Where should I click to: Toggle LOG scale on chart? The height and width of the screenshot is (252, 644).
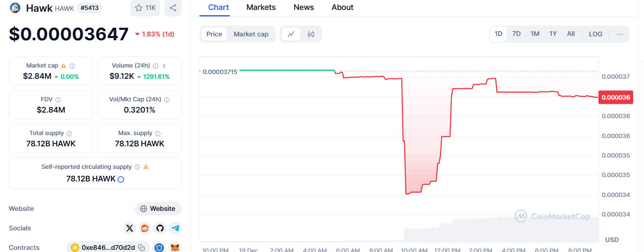(x=595, y=34)
